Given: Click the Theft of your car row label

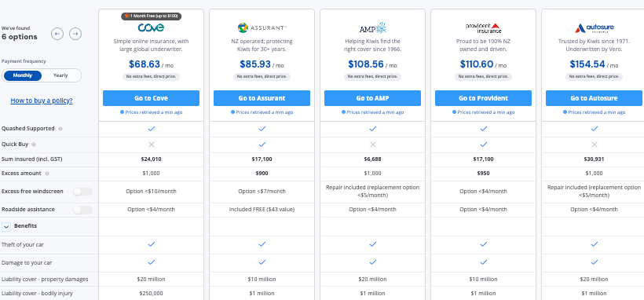Looking at the screenshot, I should pos(23,244).
